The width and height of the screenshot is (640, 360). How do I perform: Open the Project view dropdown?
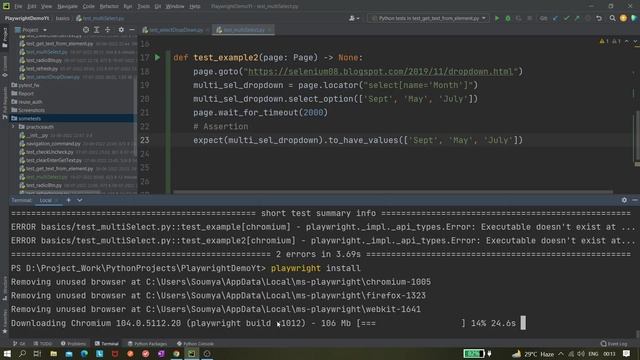tap(31, 30)
